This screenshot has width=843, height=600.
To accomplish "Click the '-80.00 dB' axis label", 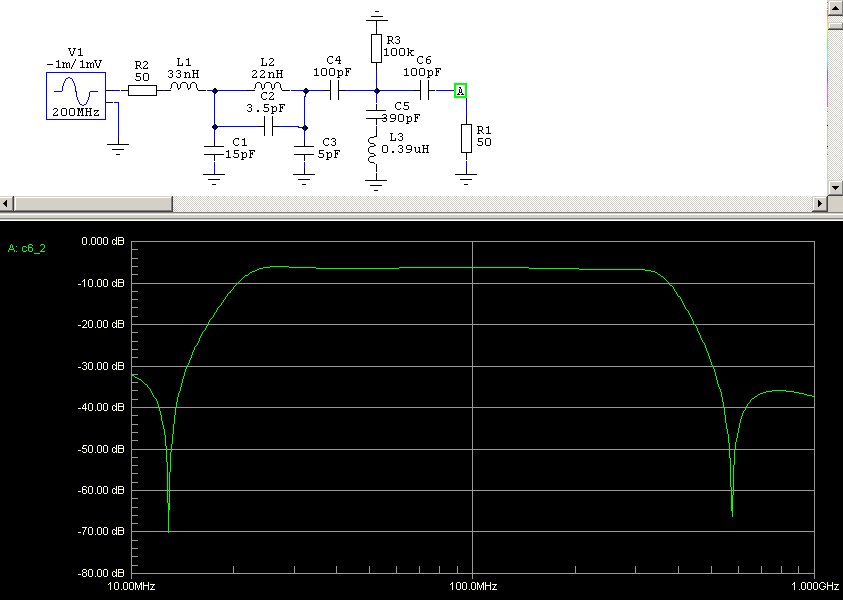I will [x=101, y=573].
